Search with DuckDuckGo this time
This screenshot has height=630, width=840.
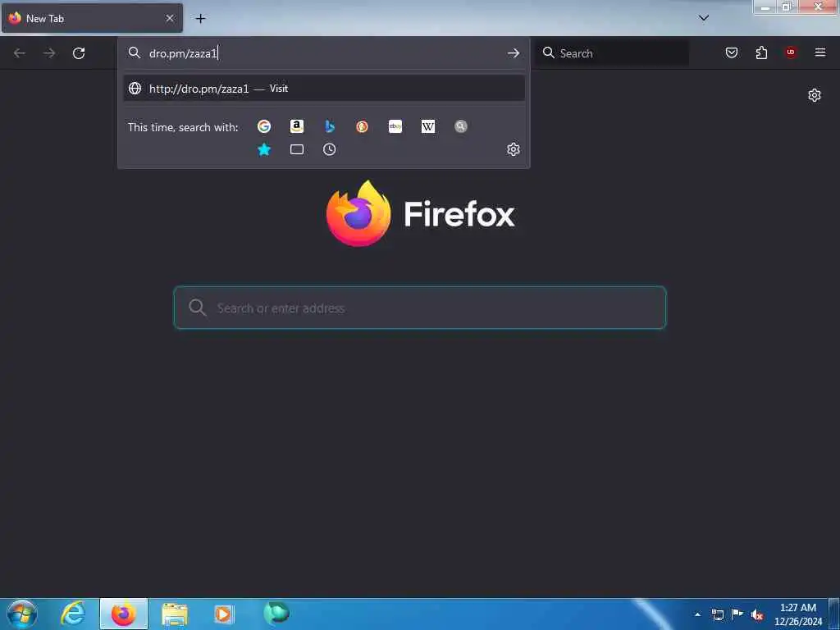click(362, 126)
